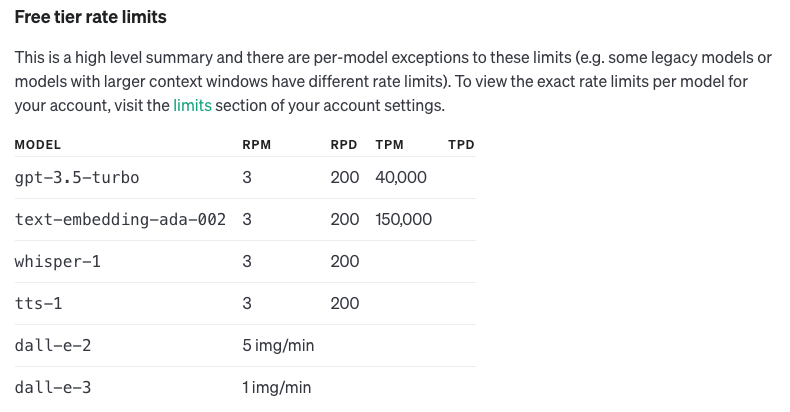Open the green "limits" hyperlink
Image resolution: width=790 pixels, height=412 pixels.
(x=192, y=104)
